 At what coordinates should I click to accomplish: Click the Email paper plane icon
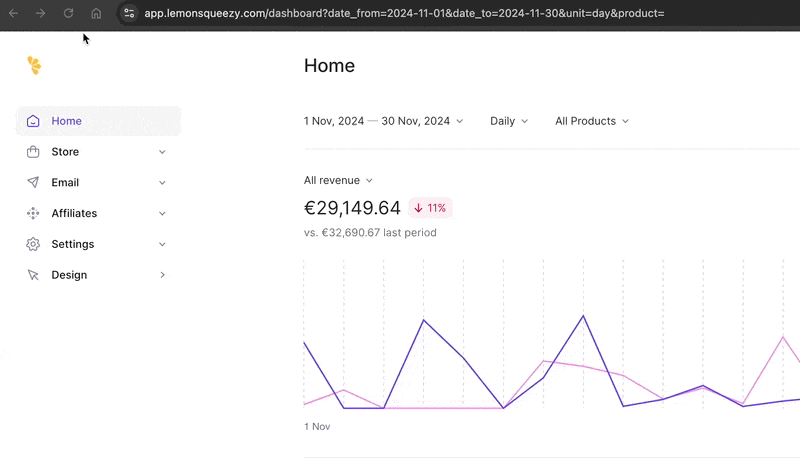33,183
